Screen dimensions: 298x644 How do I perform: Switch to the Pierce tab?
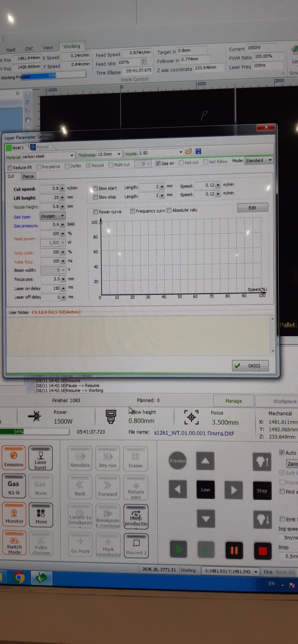(28, 176)
